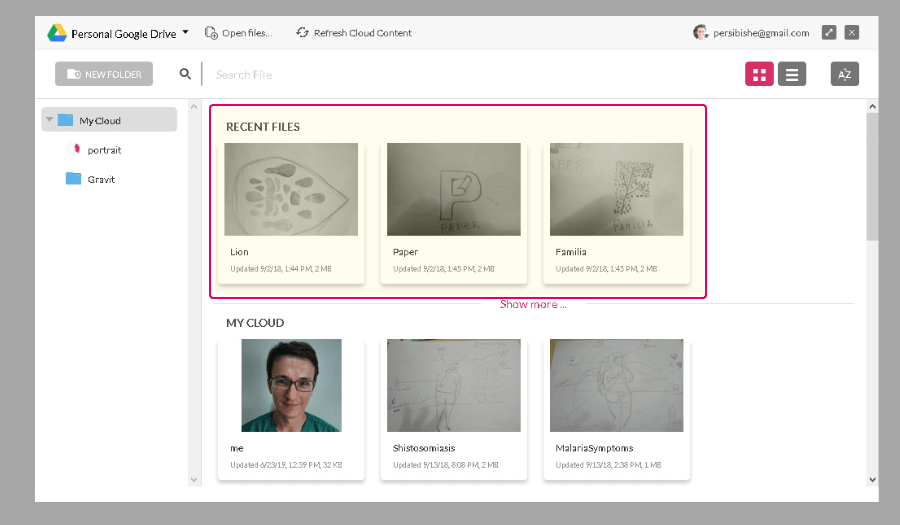Image resolution: width=900 pixels, height=525 pixels.
Task: Open the MalariaSymptoms thumbnail
Action: (616, 386)
